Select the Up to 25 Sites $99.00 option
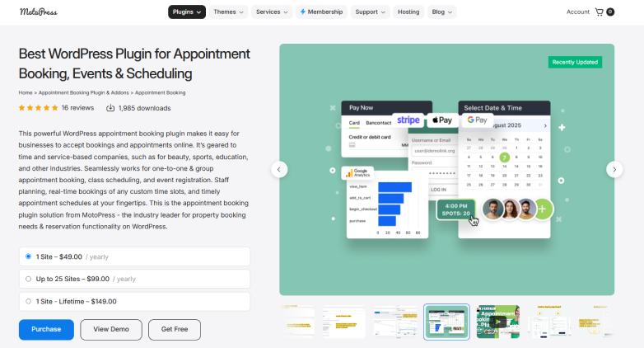 tap(134, 279)
